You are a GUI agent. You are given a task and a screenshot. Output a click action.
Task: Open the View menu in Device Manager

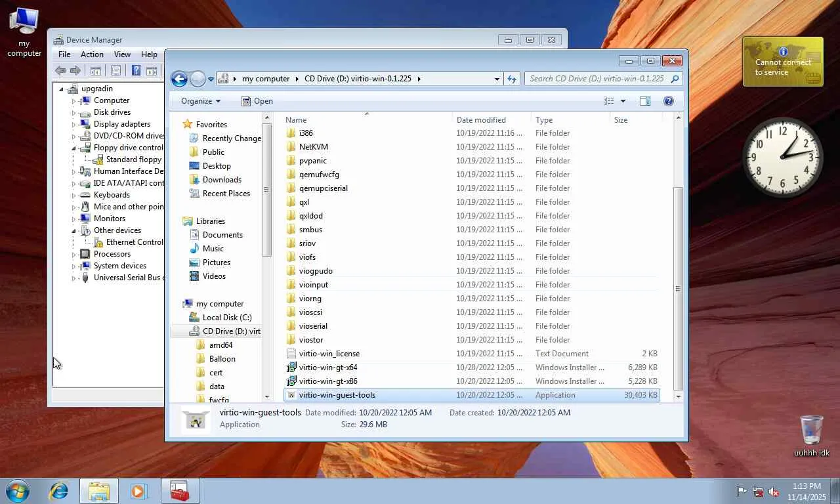pos(123,54)
